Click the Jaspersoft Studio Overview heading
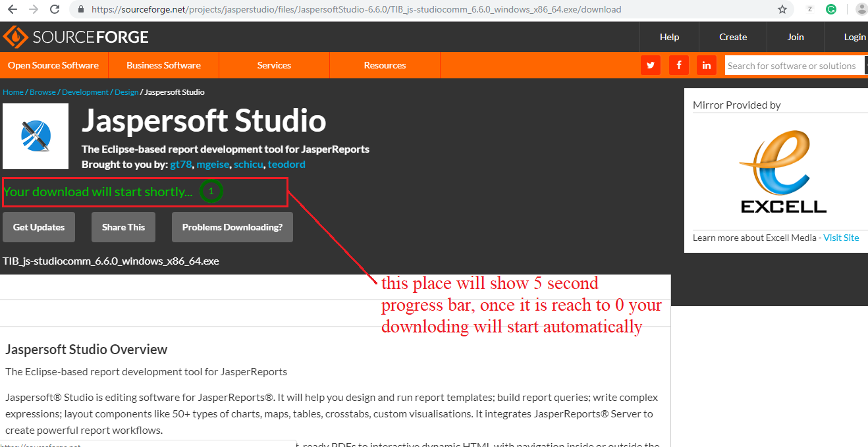Image resolution: width=868 pixels, height=447 pixels. [86, 350]
